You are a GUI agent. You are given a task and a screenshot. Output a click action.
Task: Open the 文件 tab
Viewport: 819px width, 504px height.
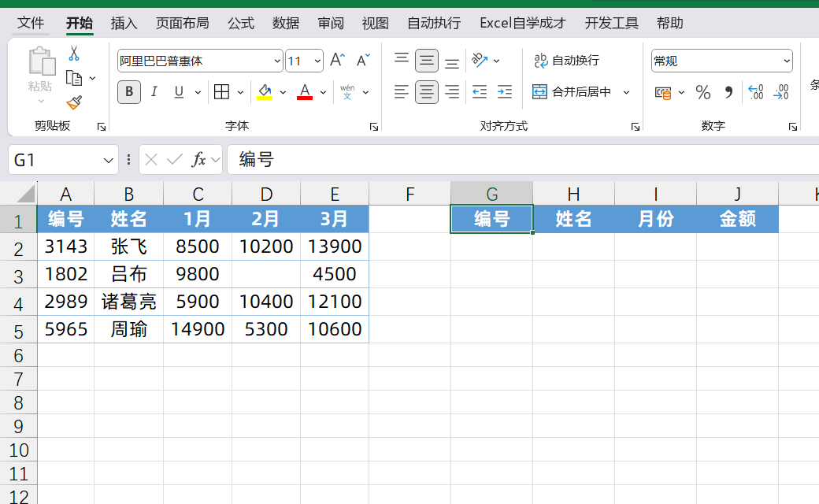click(x=31, y=23)
